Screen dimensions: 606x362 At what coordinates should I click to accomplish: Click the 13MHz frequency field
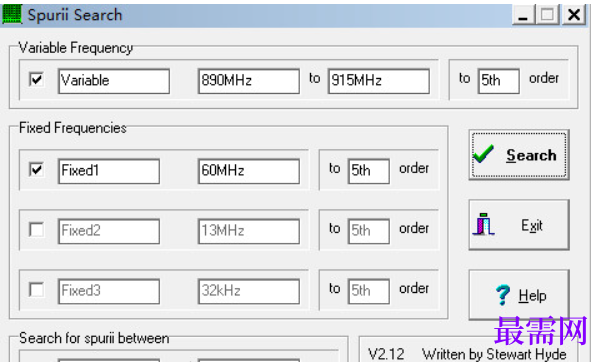pos(249,231)
